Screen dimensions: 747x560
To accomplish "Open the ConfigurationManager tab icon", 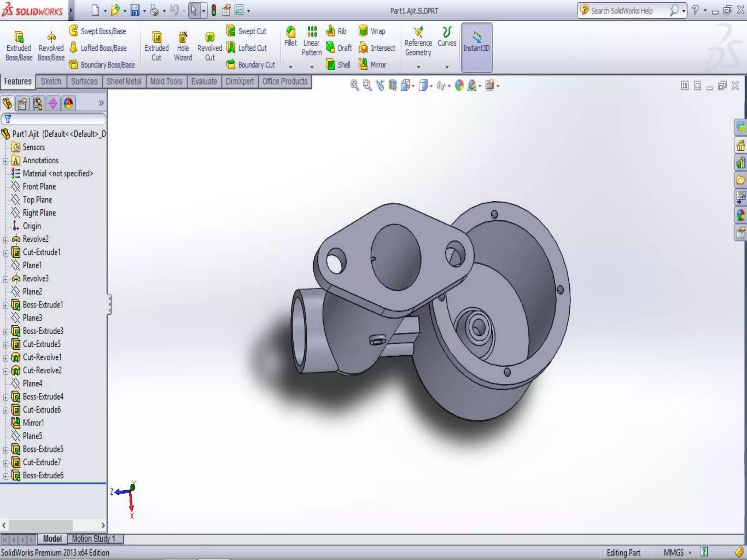I will coord(38,104).
